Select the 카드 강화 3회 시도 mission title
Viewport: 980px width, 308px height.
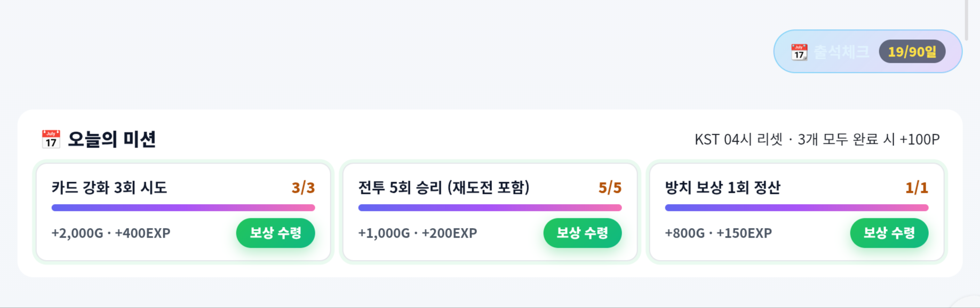point(109,188)
